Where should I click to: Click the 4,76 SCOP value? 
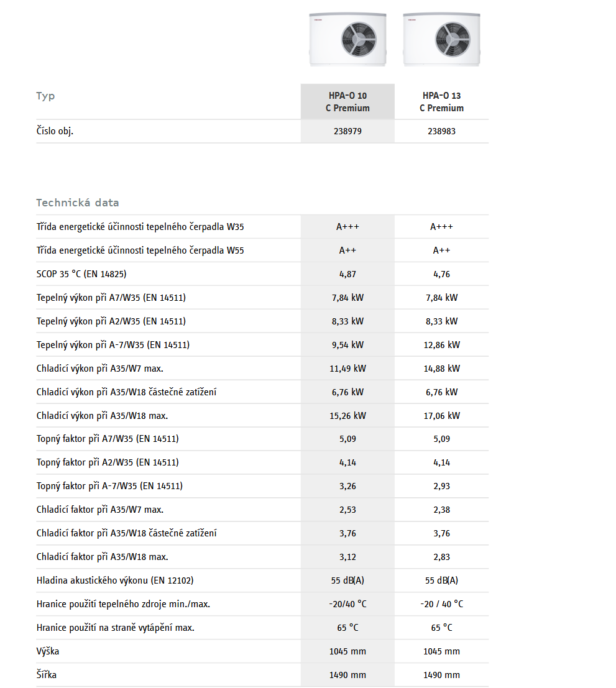[441, 274]
